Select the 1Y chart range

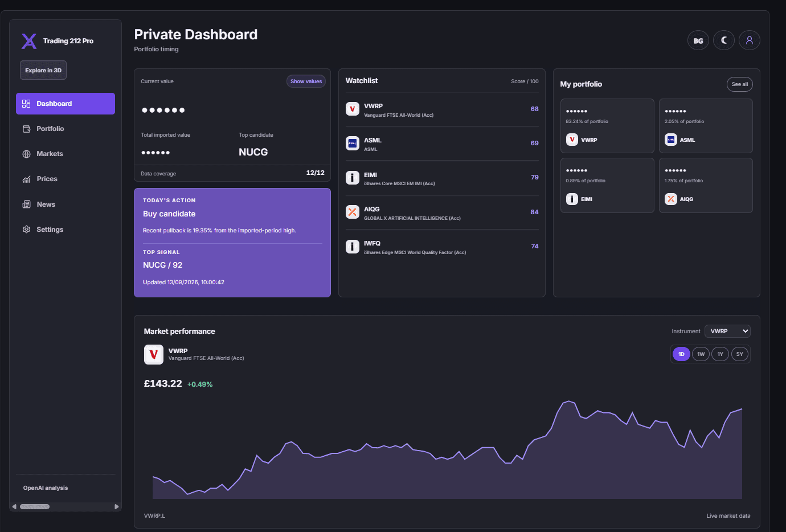[x=720, y=354]
